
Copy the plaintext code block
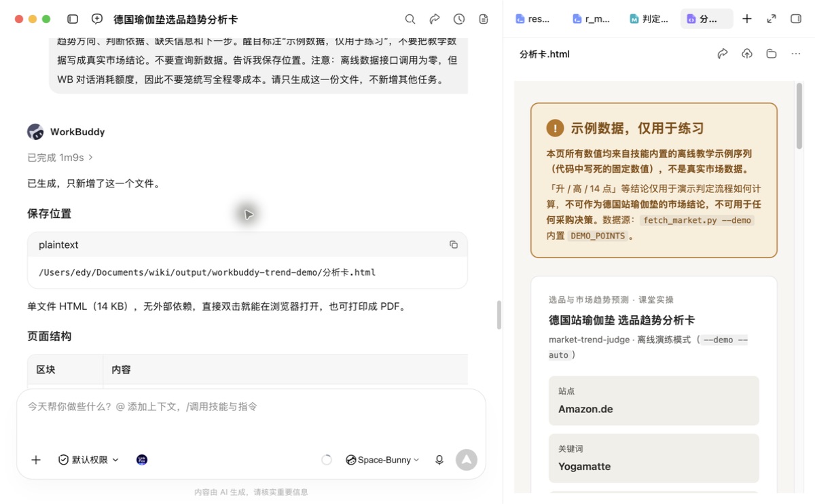coord(454,245)
